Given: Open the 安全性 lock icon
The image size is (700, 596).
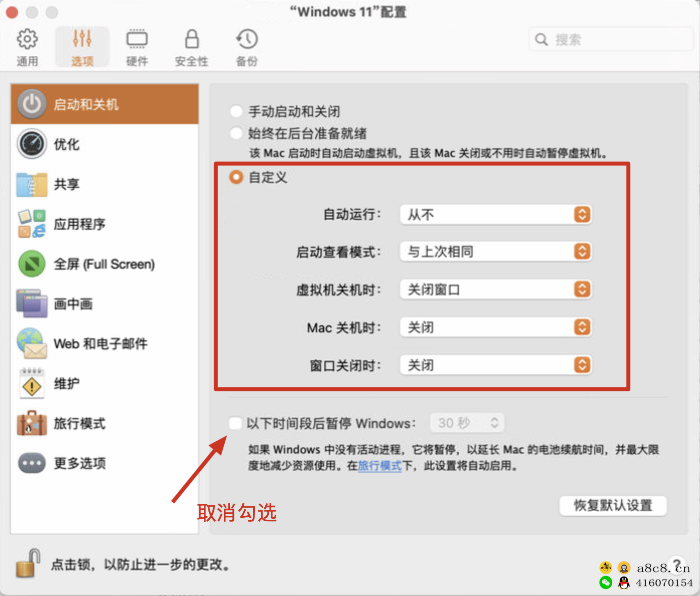Looking at the screenshot, I should pos(192,39).
